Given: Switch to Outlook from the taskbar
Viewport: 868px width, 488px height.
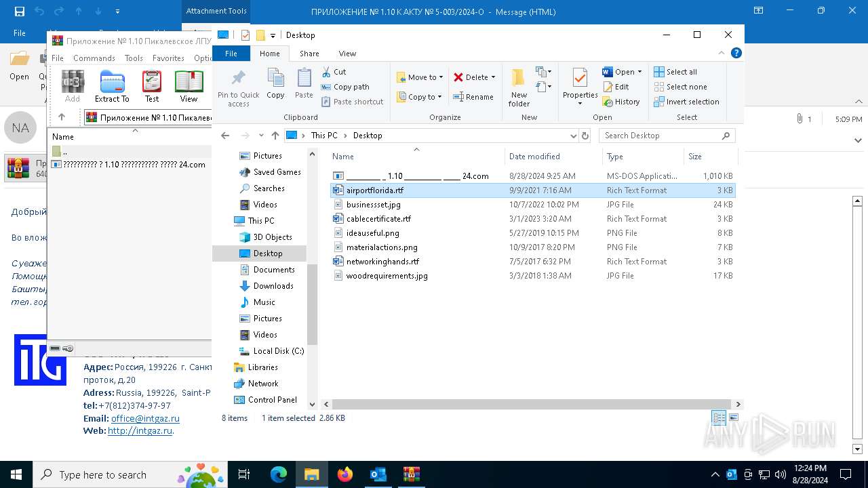Looking at the screenshot, I should click(378, 474).
